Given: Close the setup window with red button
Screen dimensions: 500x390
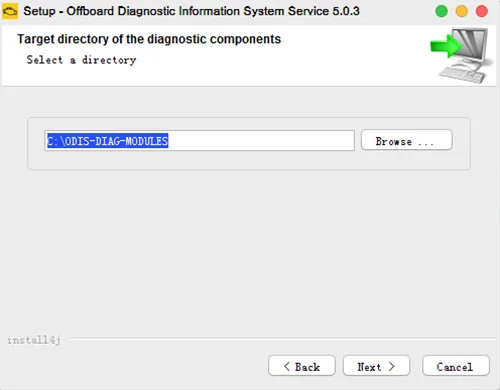Looking at the screenshot, I should point(482,11).
